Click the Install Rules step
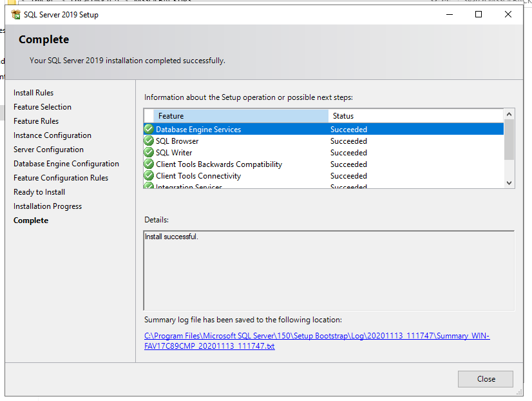The image size is (532, 401). click(x=33, y=93)
